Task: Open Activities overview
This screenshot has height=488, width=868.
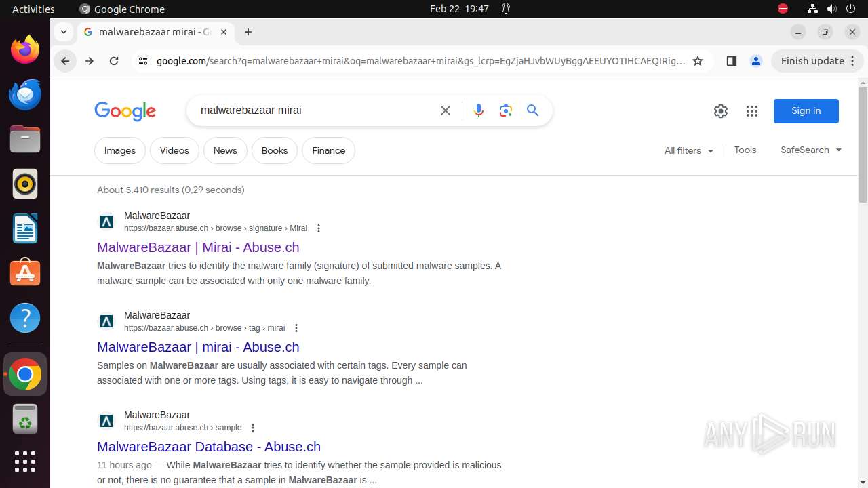Action: coord(33,9)
